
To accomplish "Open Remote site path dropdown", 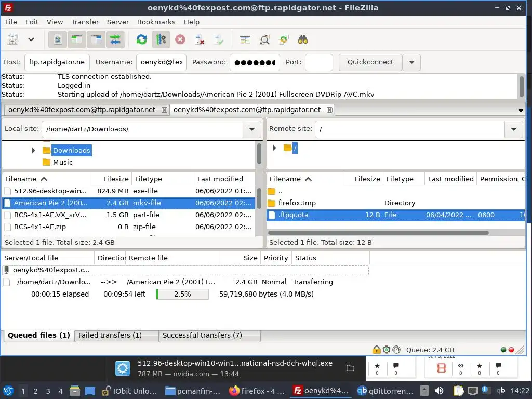I will tap(514, 129).
